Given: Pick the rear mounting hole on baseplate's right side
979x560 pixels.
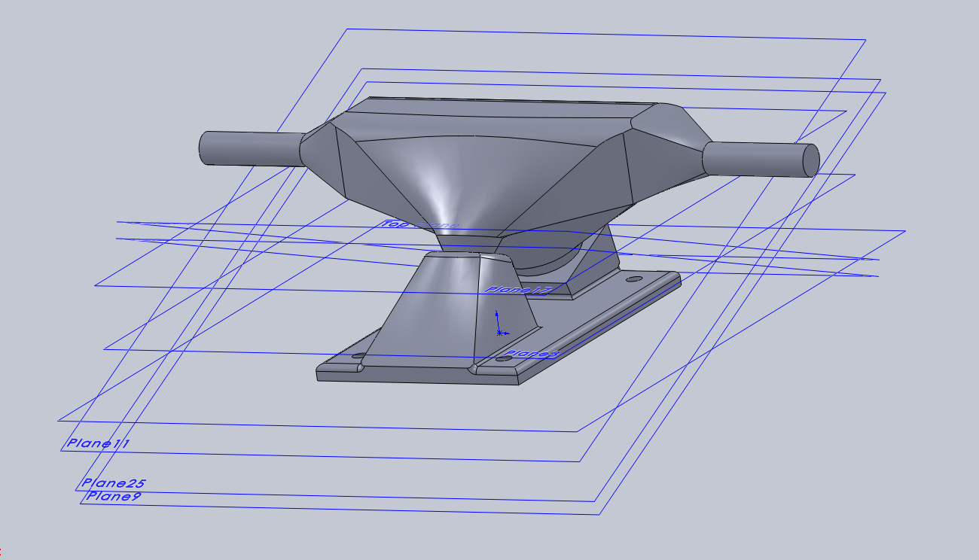Looking at the screenshot, I should pos(634,279).
